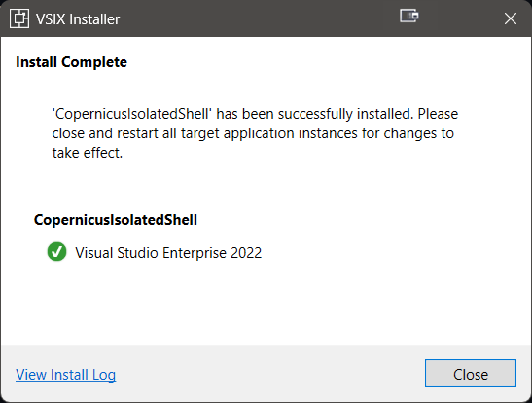Viewport: 532px width, 403px height.
Task: Click the bold CopernicusIsolatedShell heading
Action: [116, 220]
